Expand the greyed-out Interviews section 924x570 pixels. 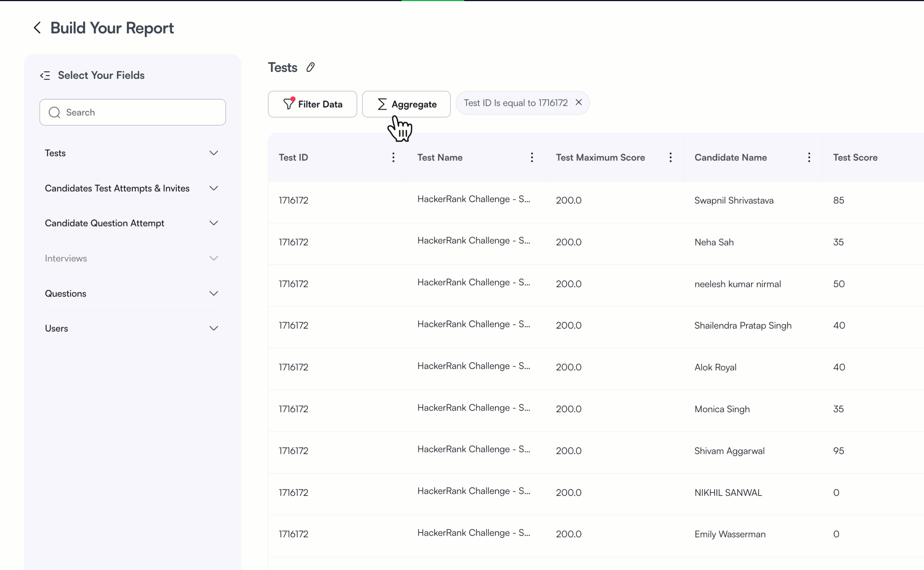(214, 258)
